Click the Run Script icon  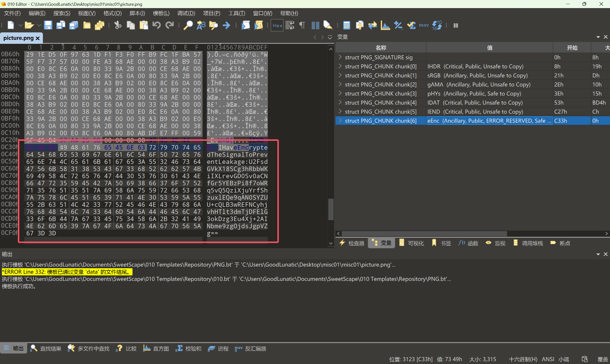tap(245, 25)
